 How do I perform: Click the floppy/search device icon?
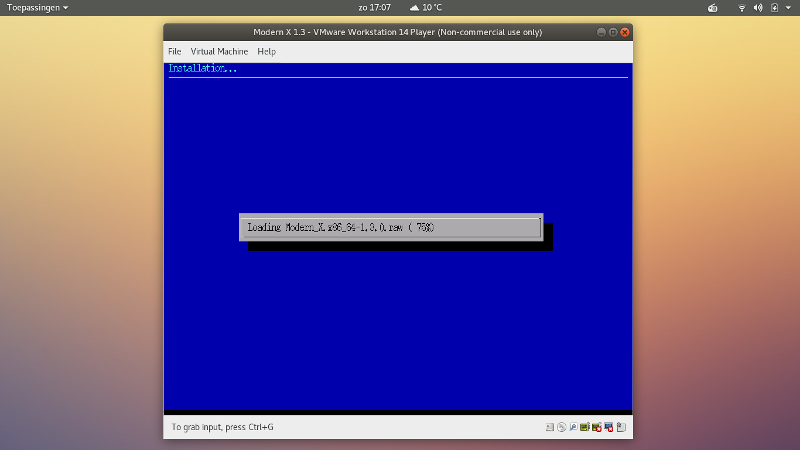pos(573,427)
